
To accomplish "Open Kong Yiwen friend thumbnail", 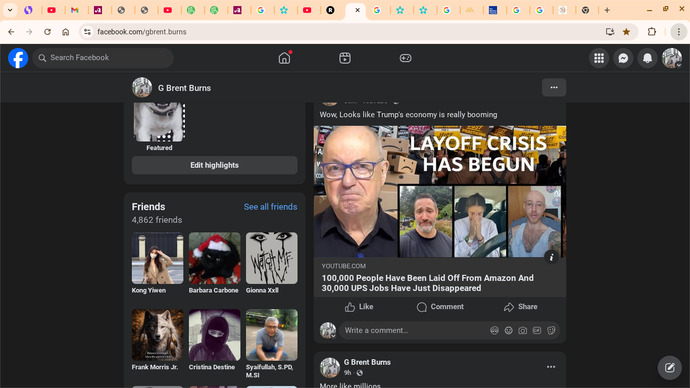I will [158, 258].
